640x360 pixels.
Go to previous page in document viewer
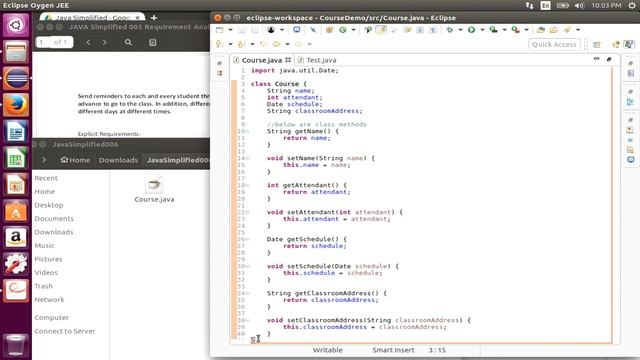click(88, 42)
